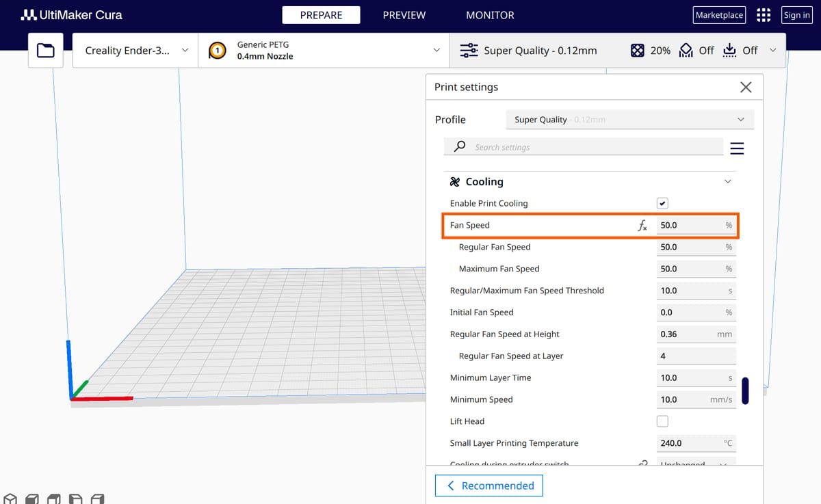Open the Creality Ender-3 printer selector
Screen dimensions: 821x504
135,51
